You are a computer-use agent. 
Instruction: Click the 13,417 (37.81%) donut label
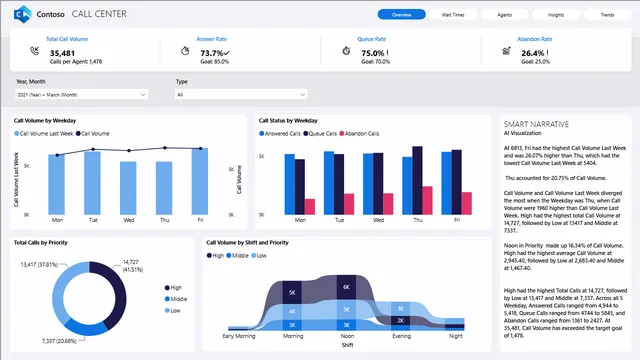39,264
